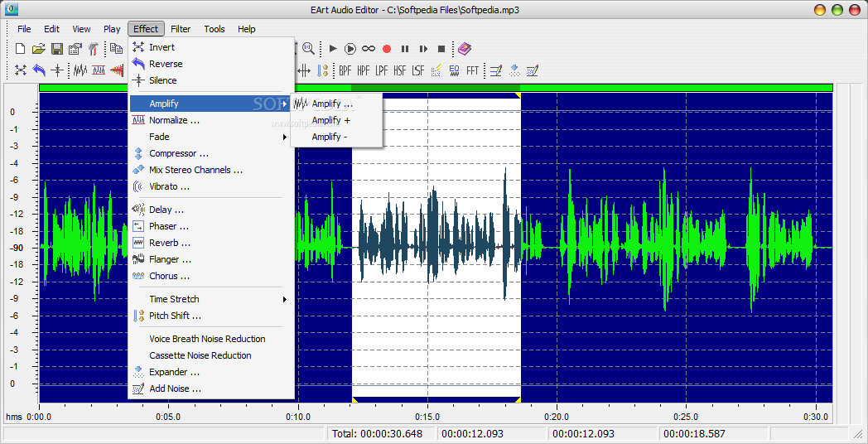
Task: Click the Copy toolbar icon
Action: click(x=116, y=49)
